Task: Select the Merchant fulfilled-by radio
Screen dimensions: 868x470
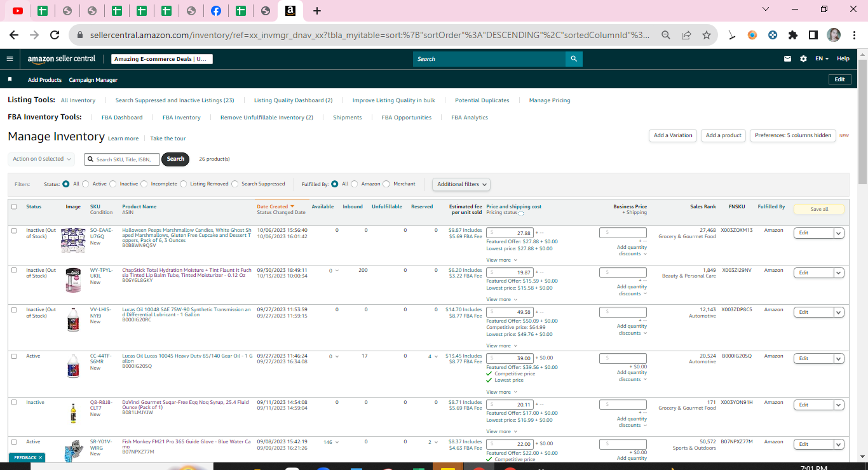Action: tap(387, 184)
